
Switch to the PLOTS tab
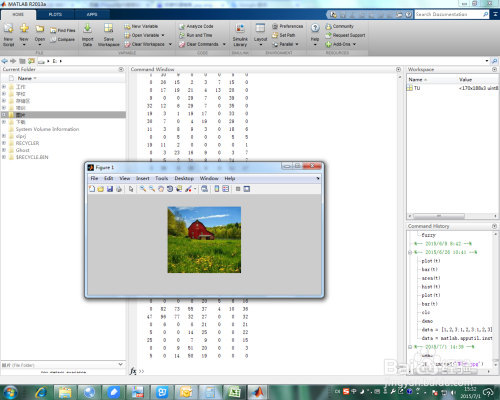tap(55, 14)
